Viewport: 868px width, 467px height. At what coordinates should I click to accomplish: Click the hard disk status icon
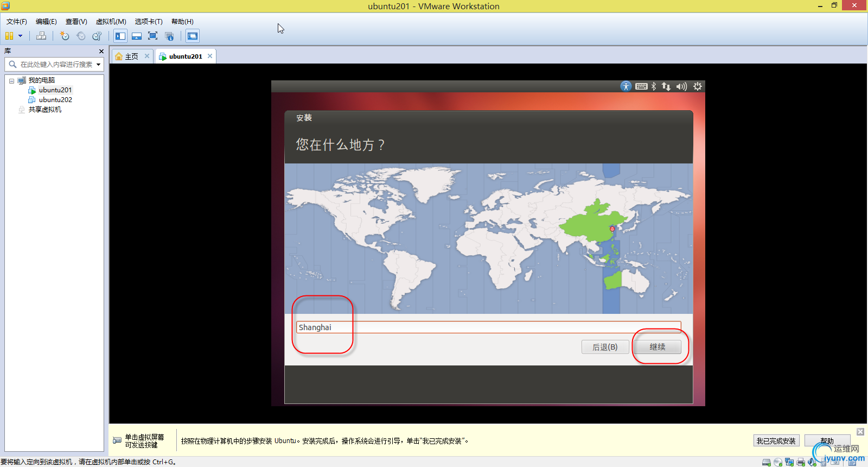tap(767, 463)
